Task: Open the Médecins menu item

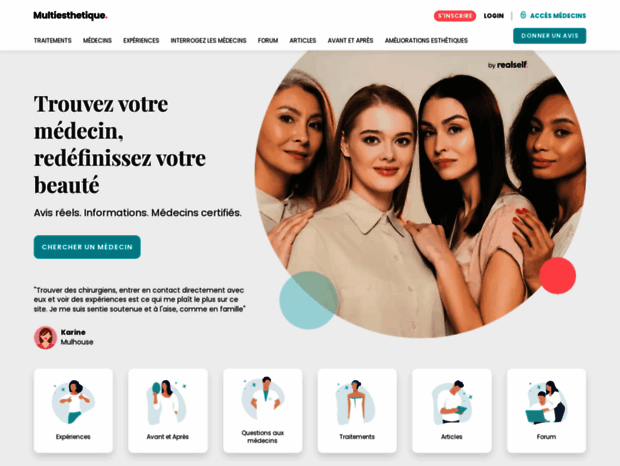Action: [97, 40]
